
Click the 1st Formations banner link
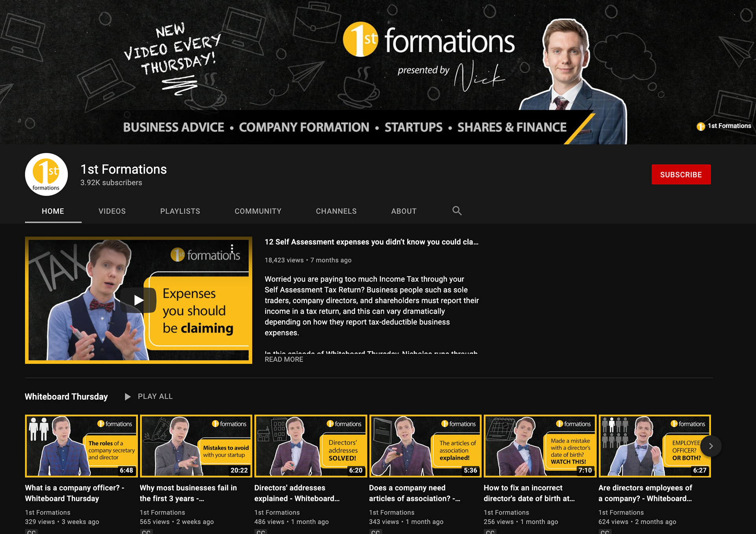tap(724, 126)
